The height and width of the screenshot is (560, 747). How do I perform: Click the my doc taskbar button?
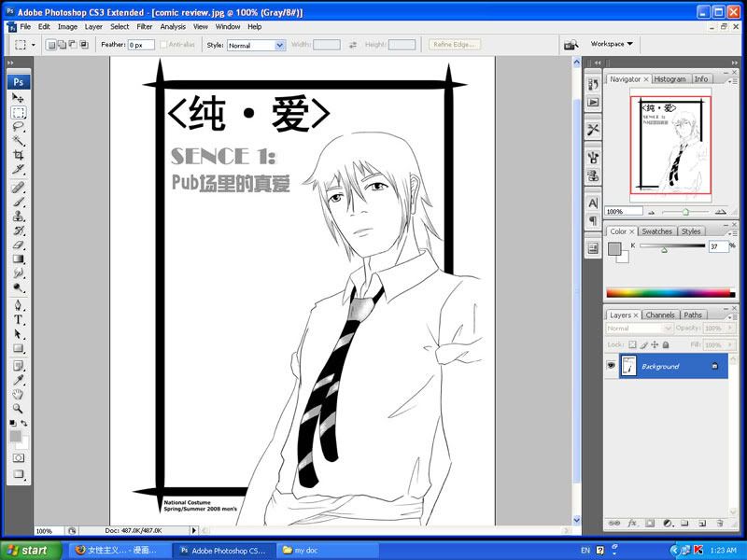(x=327, y=551)
